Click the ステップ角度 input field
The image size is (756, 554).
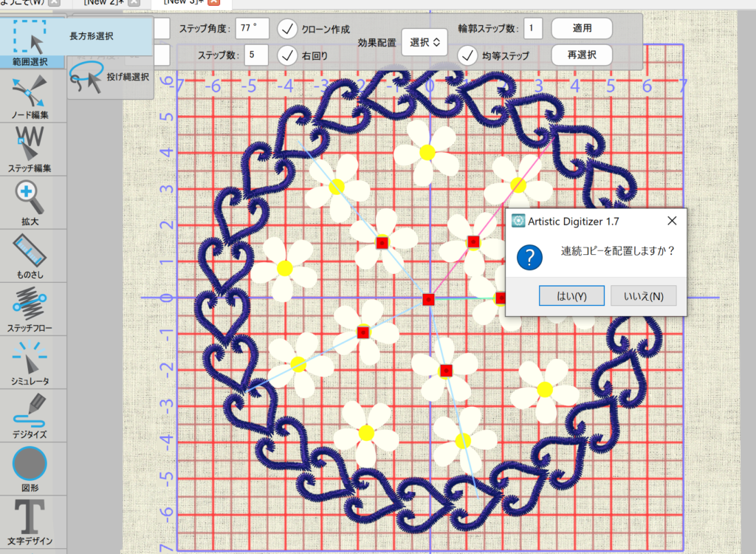[x=252, y=30]
